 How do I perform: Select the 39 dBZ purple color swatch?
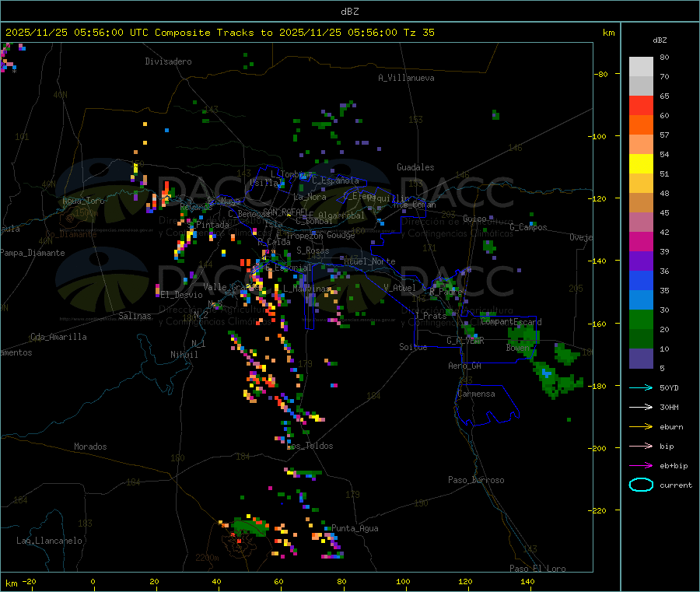(641, 261)
